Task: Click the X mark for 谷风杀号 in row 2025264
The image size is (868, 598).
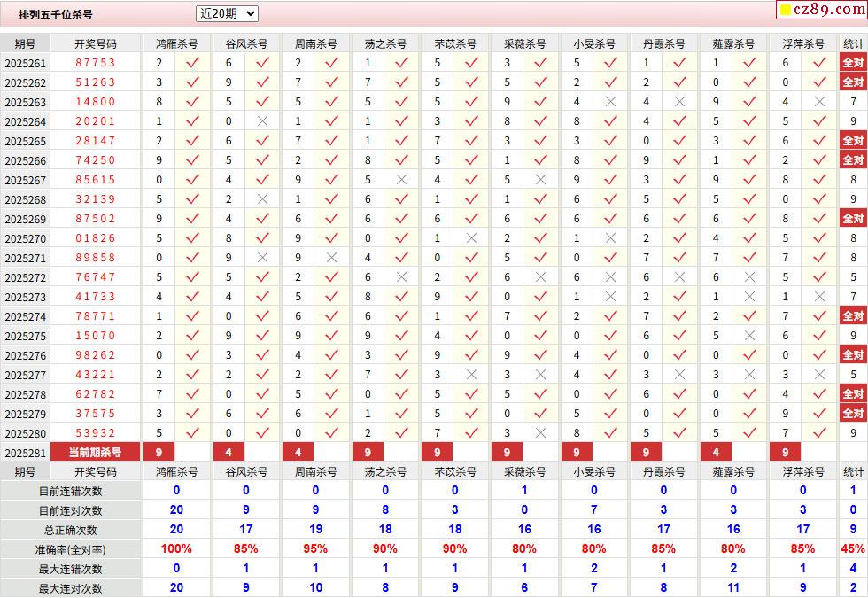Action: click(262, 121)
